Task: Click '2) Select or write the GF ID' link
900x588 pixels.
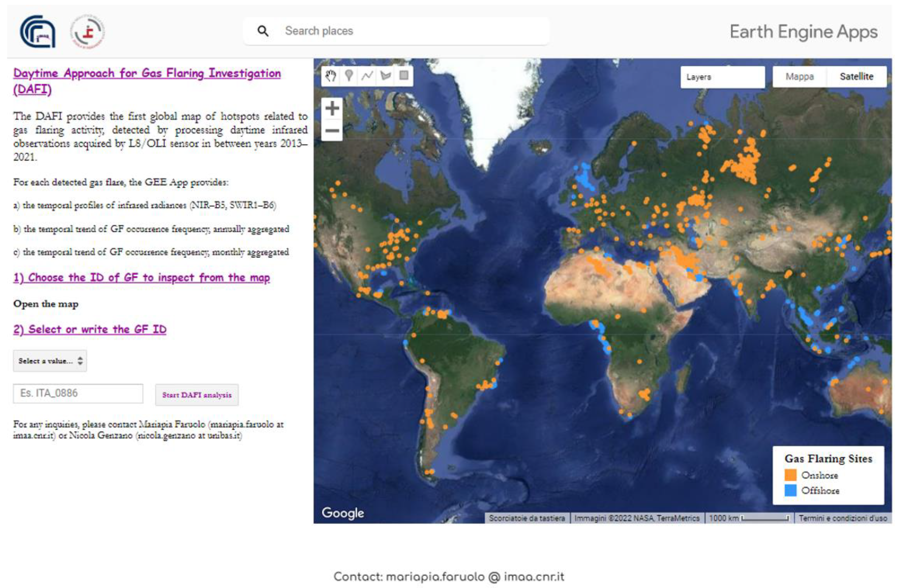Action: [x=90, y=329]
